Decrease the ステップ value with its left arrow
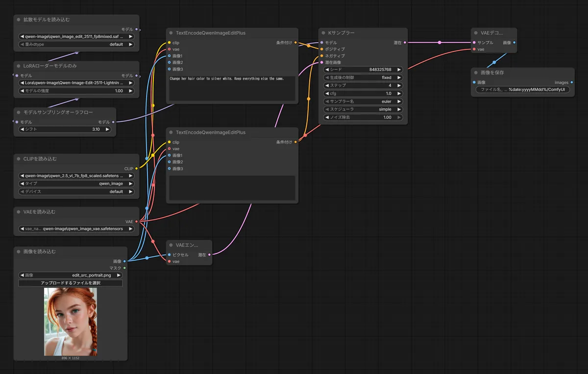Image resolution: width=588 pixels, height=374 pixels. click(327, 85)
